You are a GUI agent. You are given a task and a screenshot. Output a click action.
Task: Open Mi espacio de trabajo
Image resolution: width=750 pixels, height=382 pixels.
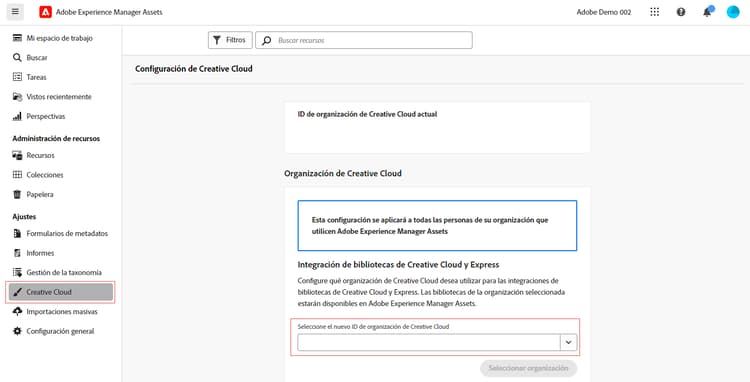pyautogui.click(x=61, y=38)
